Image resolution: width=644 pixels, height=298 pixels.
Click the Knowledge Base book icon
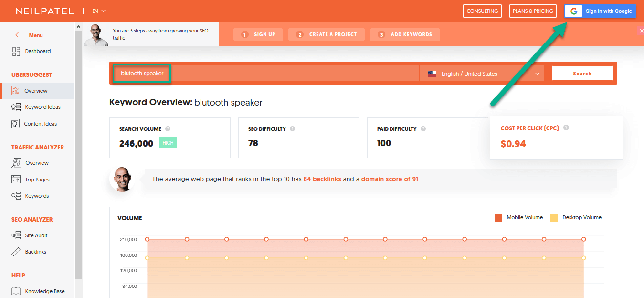[x=16, y=291]
